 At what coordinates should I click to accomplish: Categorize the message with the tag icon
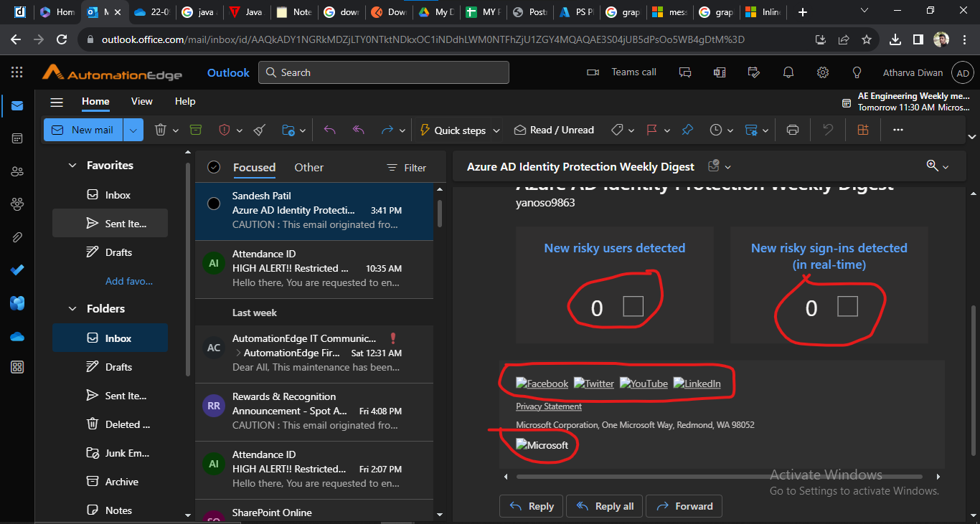[x=617, y=130]
